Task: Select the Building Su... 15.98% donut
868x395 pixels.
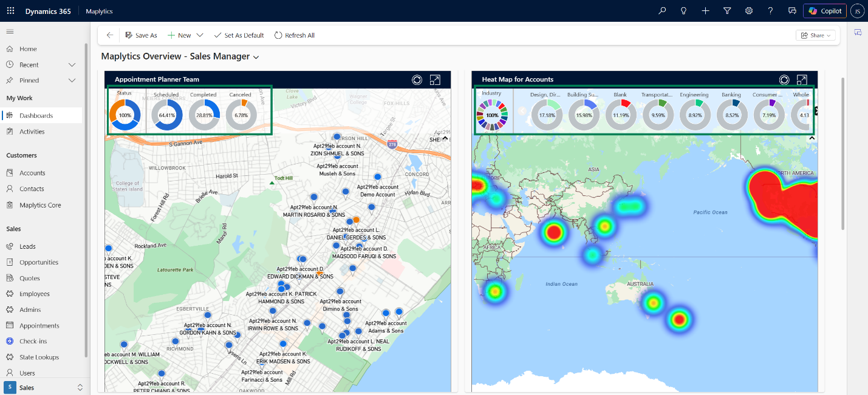Action: [584, 115]
